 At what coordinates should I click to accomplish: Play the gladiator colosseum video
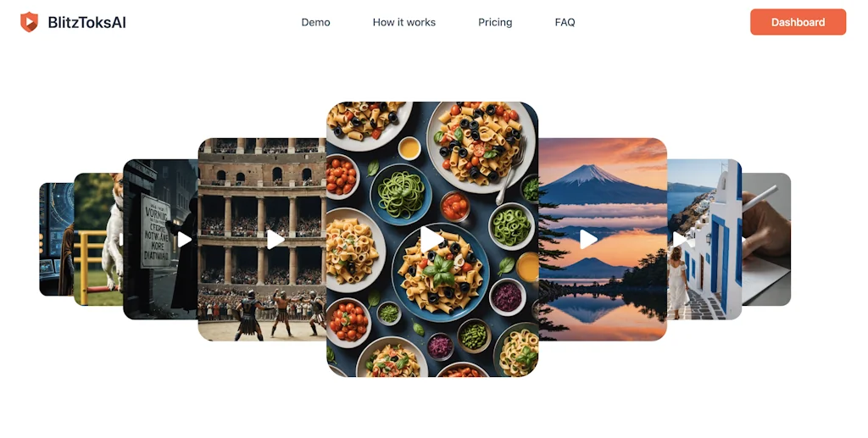(x=275, y=240)
